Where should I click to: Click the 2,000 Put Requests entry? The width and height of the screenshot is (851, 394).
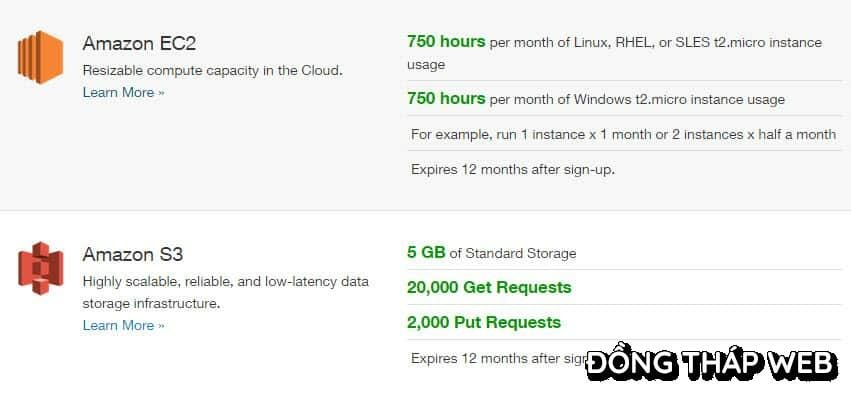[x=484, y=322]
